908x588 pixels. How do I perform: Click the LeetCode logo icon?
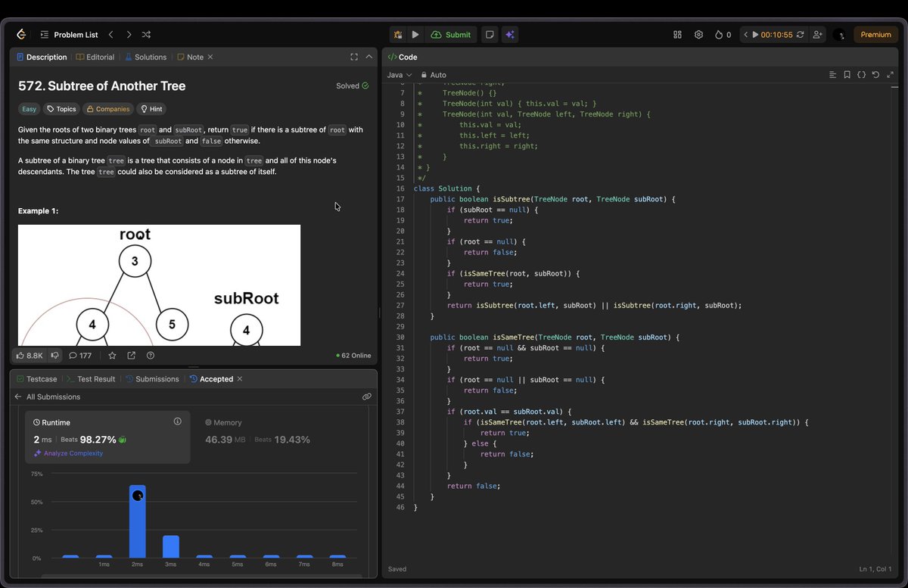[21, 35]
